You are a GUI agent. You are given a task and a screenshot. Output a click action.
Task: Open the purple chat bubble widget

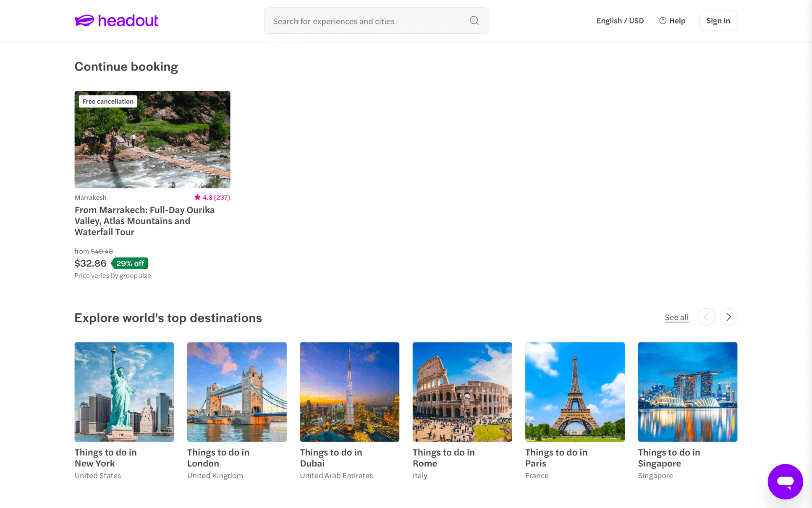point(785,481)
